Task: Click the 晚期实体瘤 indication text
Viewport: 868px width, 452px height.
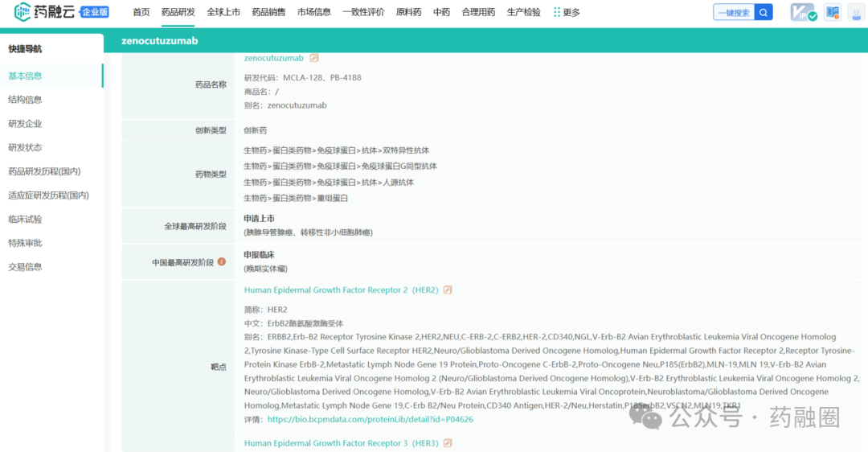Action: 266,269
